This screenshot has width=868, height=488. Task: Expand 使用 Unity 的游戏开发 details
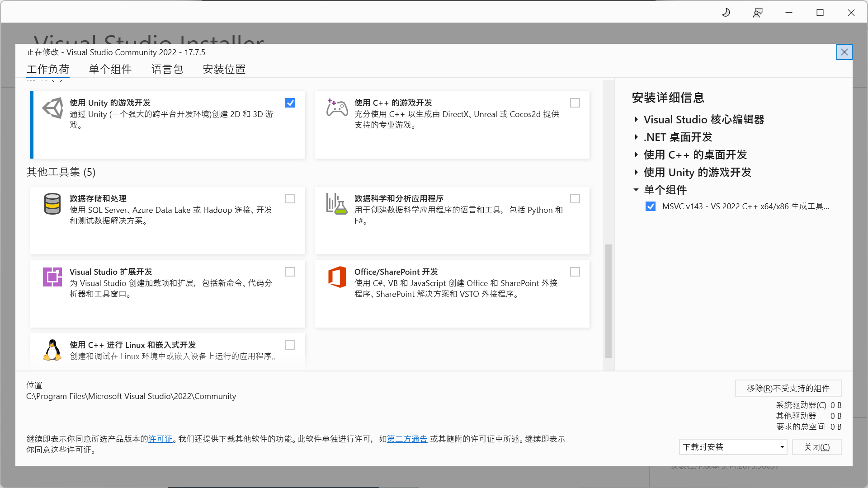636,173
